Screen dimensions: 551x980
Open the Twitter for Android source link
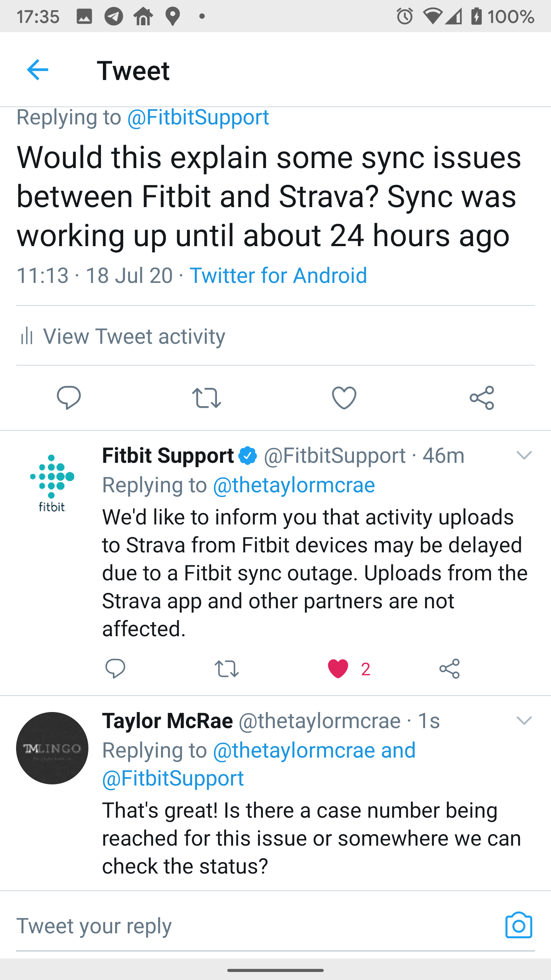tap(278, 276)
